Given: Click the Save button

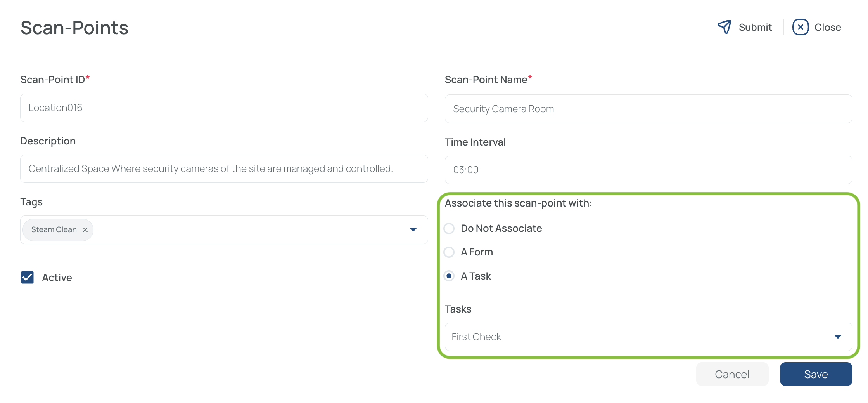Looking at the screenshot, I should point(816,374).
